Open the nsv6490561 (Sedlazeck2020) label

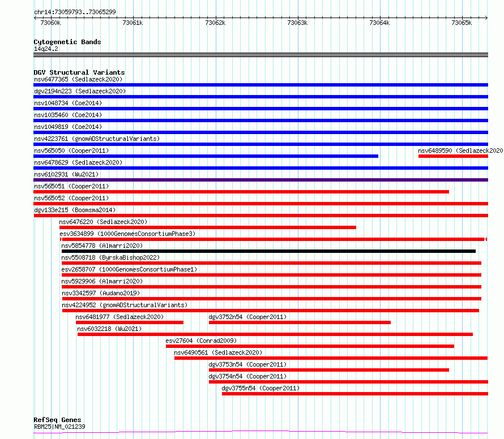(x=218, y=352)
